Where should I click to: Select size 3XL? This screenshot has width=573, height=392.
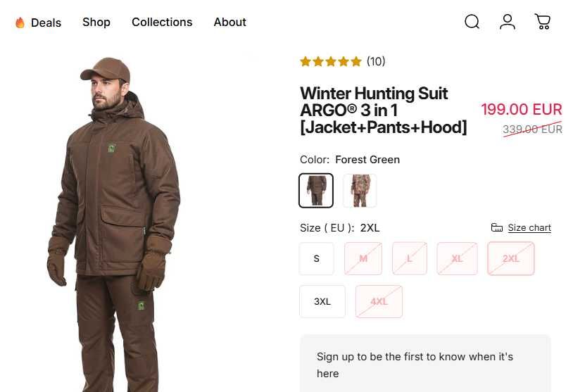coord(322,301)
